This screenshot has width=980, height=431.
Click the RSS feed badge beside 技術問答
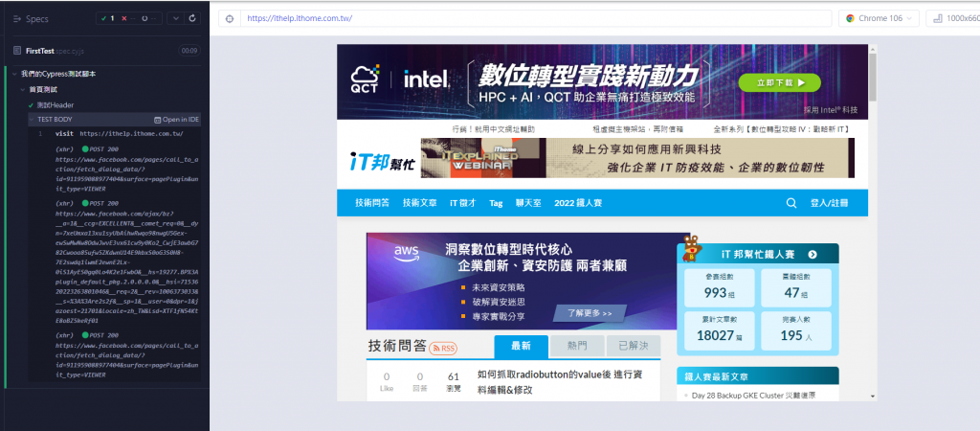tap(444, 348)
